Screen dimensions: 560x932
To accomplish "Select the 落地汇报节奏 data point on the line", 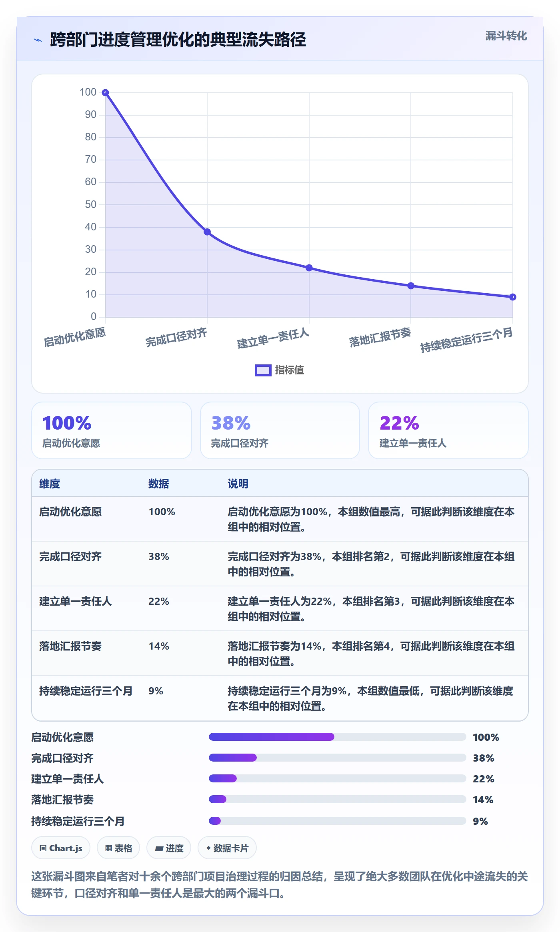I will [411, 286].
